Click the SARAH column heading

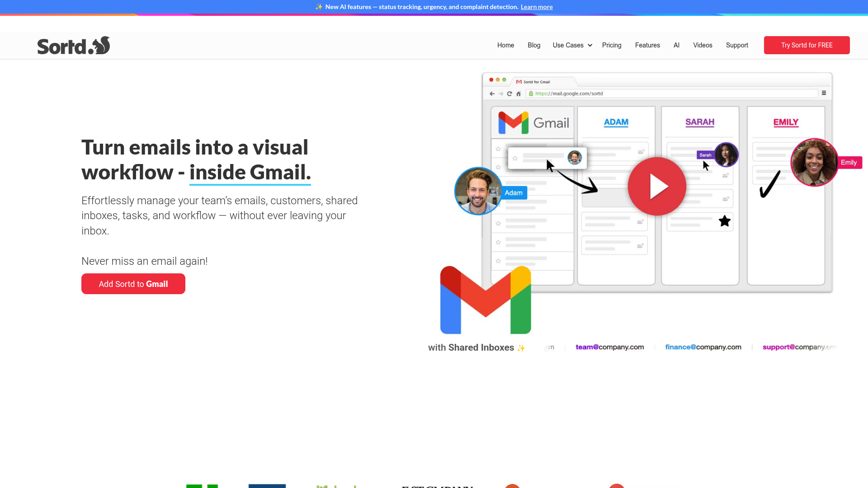pyautogui.click(x=700, y=122)
